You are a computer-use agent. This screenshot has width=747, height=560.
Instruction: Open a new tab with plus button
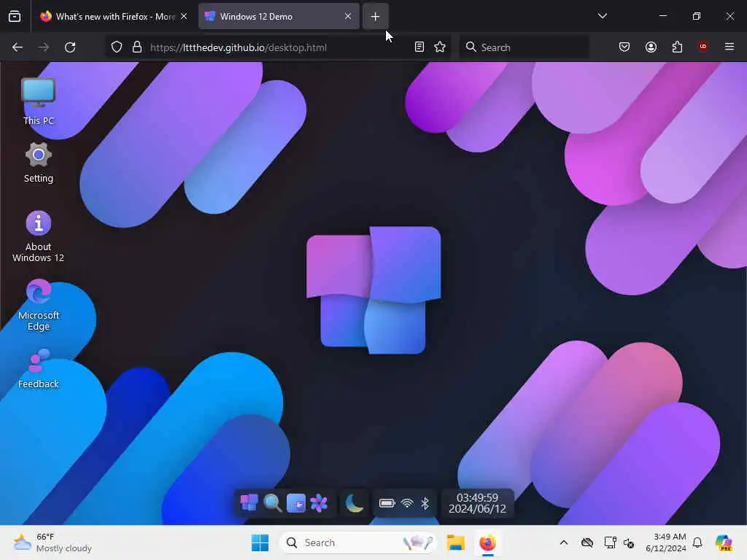[376, 17]
